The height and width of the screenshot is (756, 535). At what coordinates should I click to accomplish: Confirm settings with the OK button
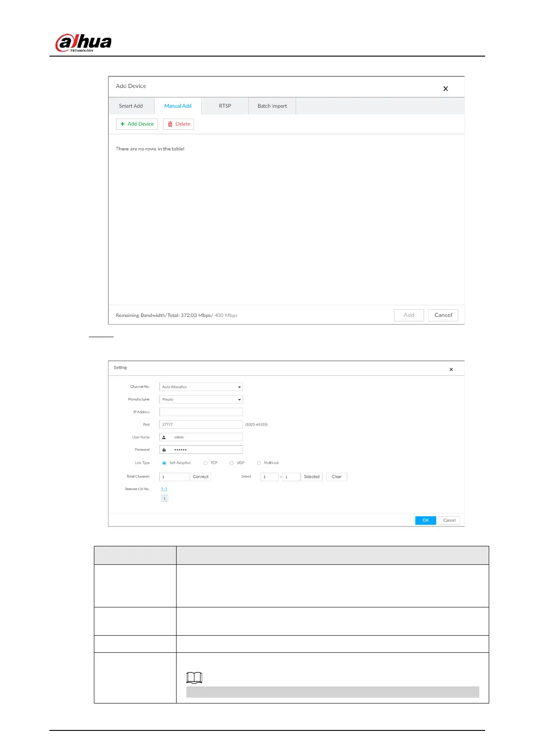tap(425, 520)
